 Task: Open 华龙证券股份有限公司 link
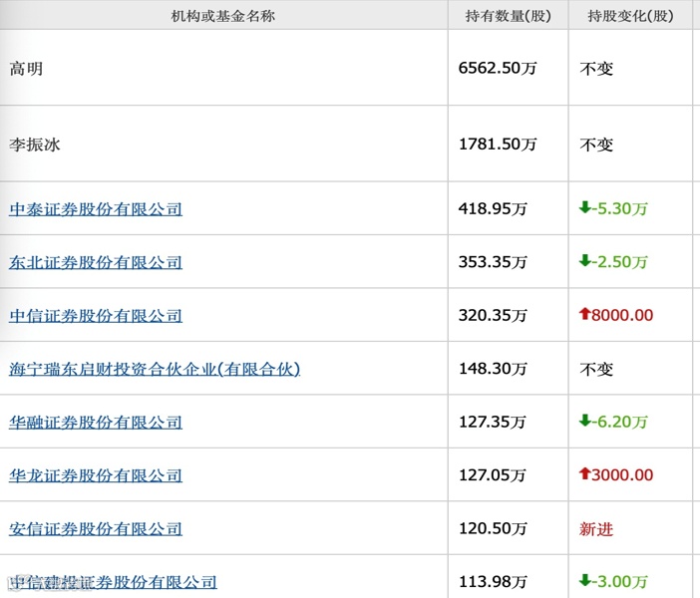click(x=96, y=475)
